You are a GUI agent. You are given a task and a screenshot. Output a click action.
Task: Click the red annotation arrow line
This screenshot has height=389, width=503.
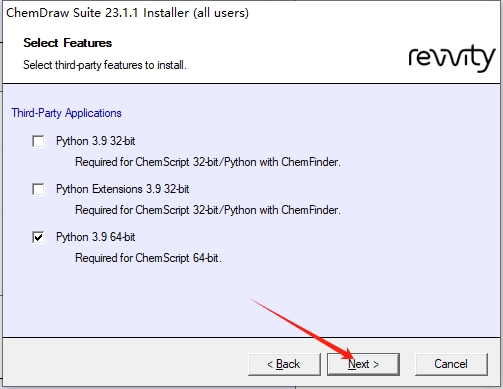tap(300, 327)
